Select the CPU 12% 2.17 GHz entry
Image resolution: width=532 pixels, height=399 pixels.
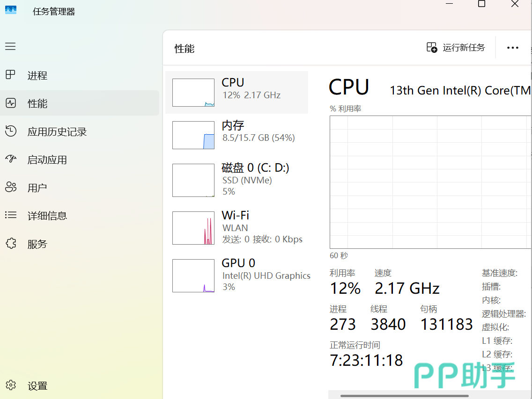[x=237, y=92]
